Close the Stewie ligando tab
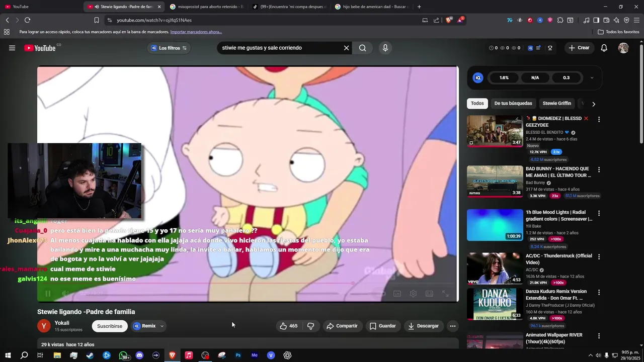The image size is (644, 362). pos(159,7)
